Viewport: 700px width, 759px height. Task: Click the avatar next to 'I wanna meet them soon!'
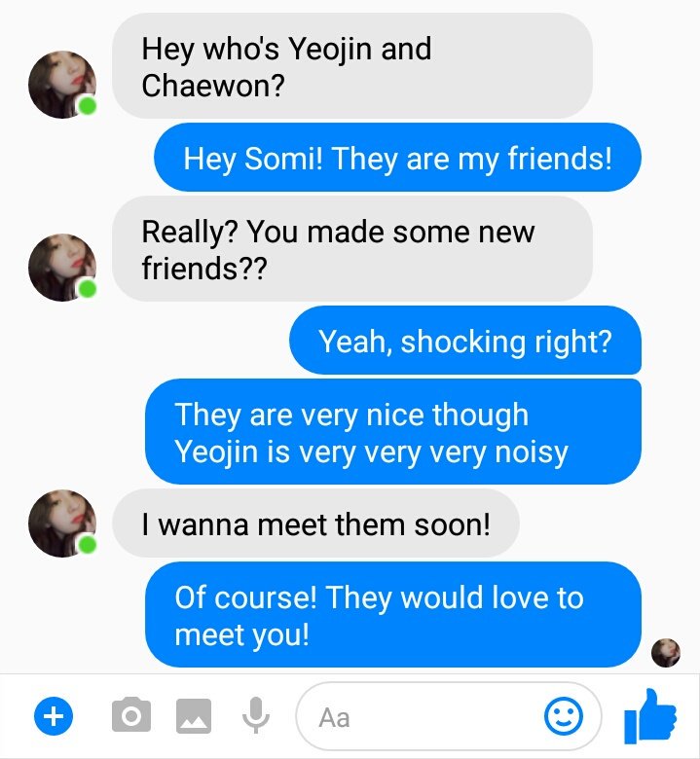click(x=62, y=524)
